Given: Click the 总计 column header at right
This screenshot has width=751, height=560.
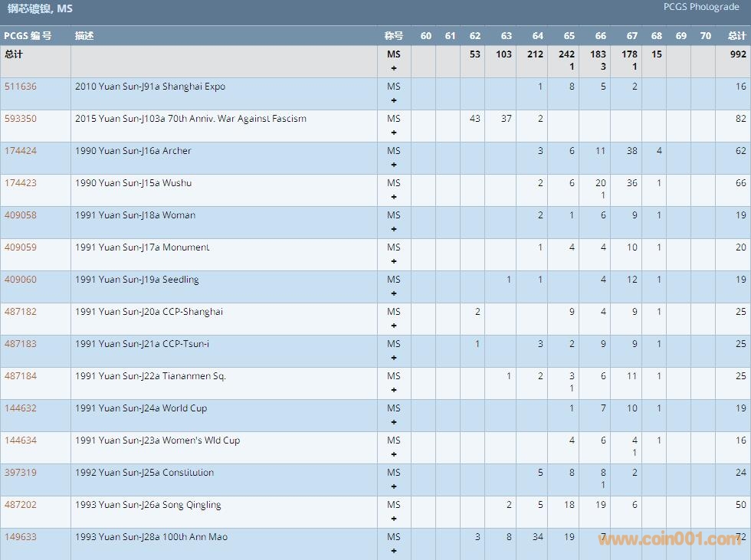Looking at the screenshot, I should [x=736, y=36].
